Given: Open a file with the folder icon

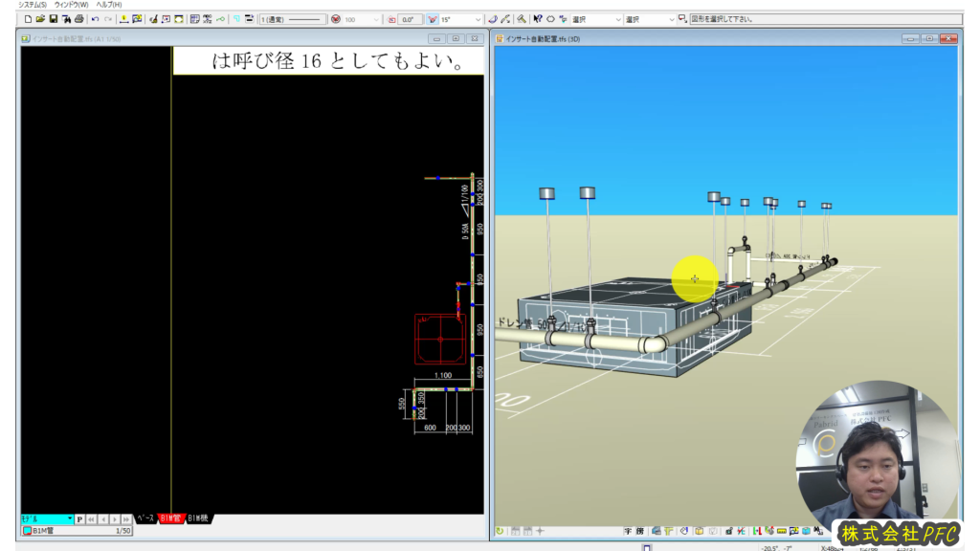Looking at the screenshot, I should [x=40, y=19].
